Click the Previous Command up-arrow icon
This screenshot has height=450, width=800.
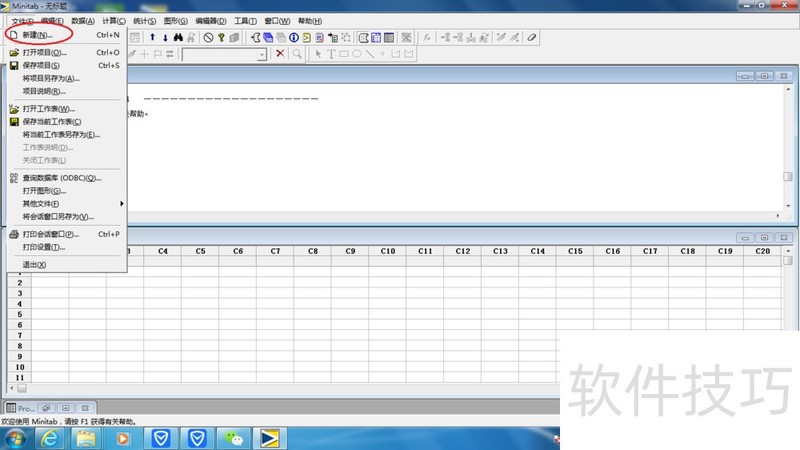[152, 37]
